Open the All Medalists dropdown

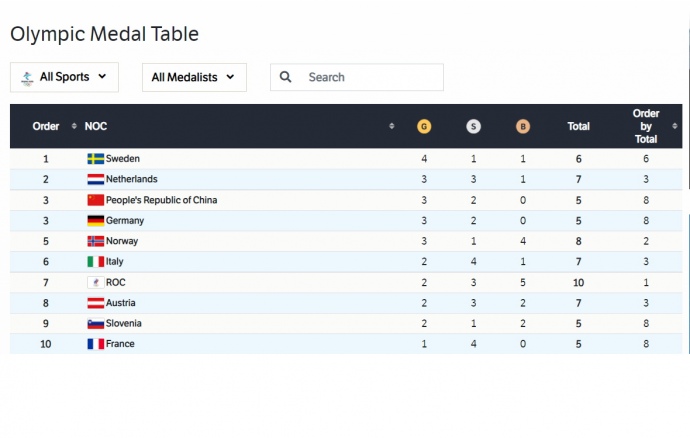194,77
